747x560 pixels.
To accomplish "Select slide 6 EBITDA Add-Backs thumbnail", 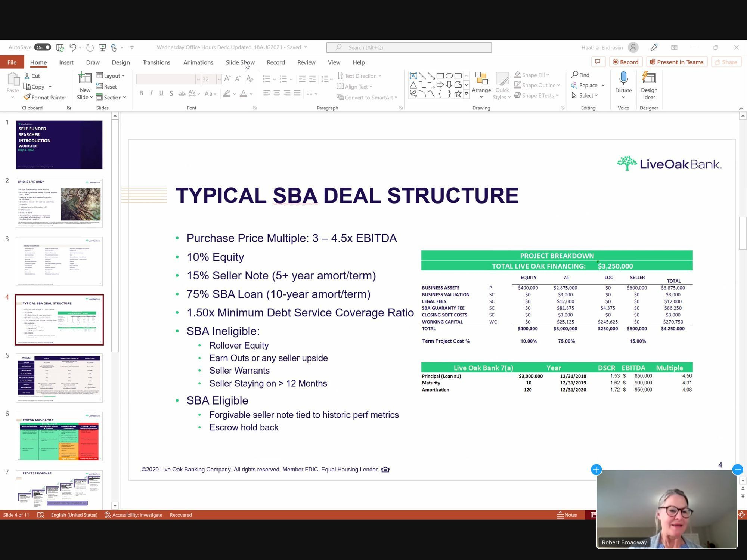I will tap(59, 436).
